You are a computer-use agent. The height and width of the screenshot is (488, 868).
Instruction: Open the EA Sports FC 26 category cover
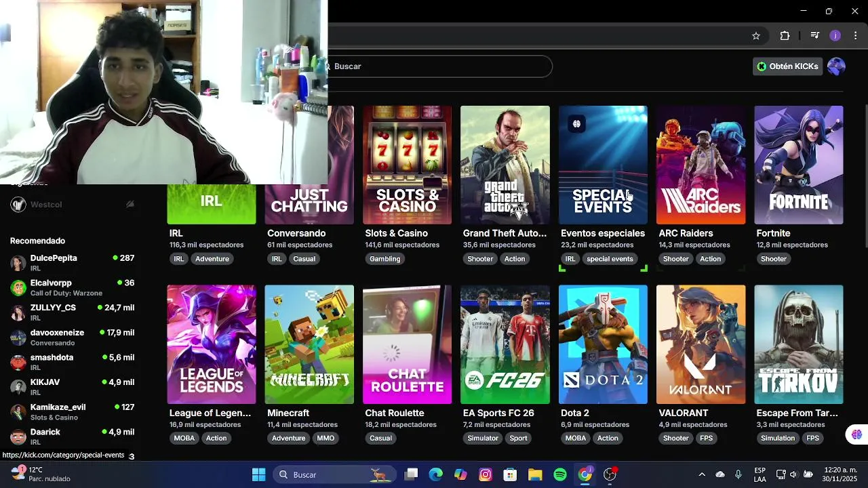pyautogui.click(x=505, y=344)
